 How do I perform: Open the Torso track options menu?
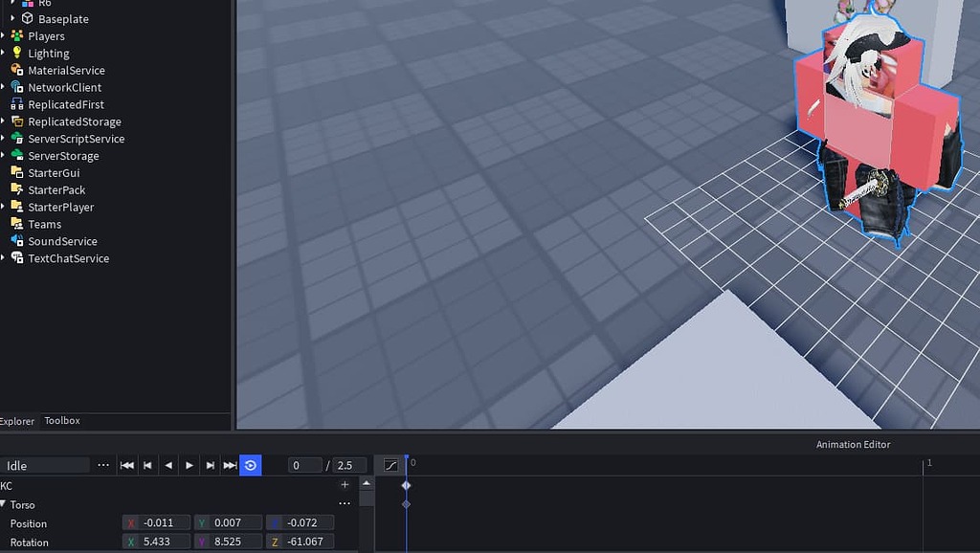coord(345,504)
